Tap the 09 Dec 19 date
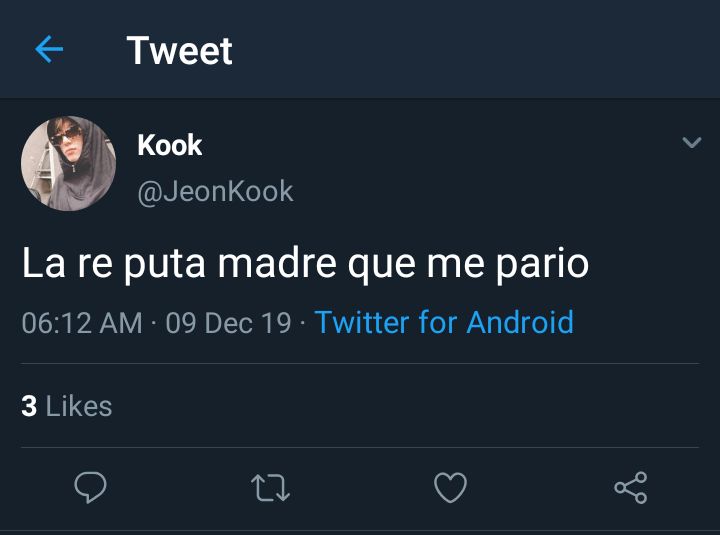Screen dimensions: 720x535 (228, 322)
